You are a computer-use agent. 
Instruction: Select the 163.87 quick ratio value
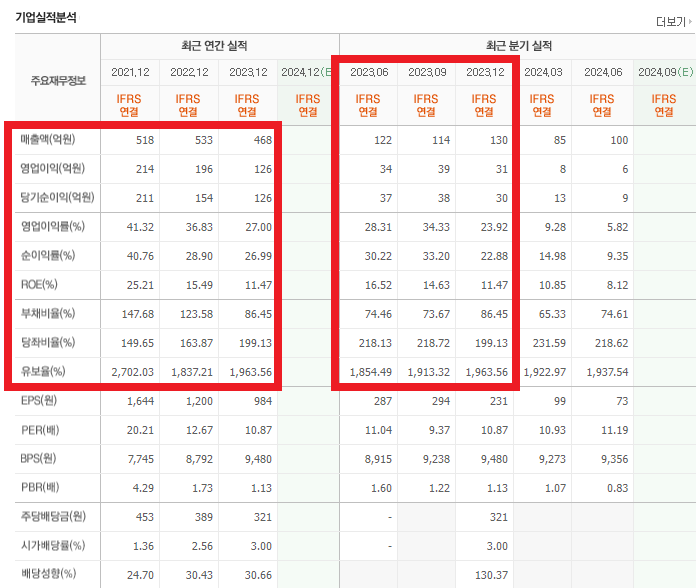(196, 343)
